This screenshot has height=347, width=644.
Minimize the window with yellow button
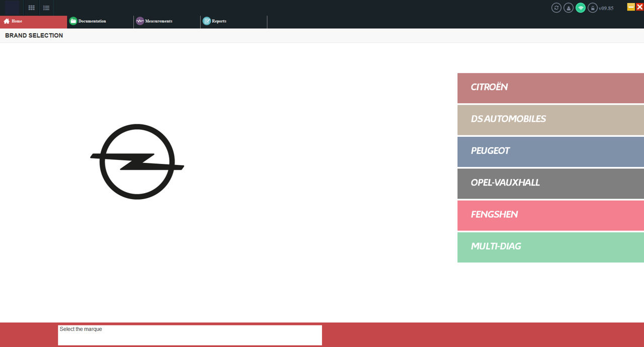631,7
